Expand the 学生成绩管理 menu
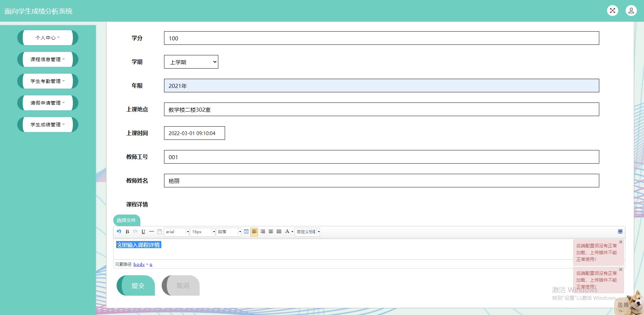Viewport: 644px width, 315px height. pos(48,125)
